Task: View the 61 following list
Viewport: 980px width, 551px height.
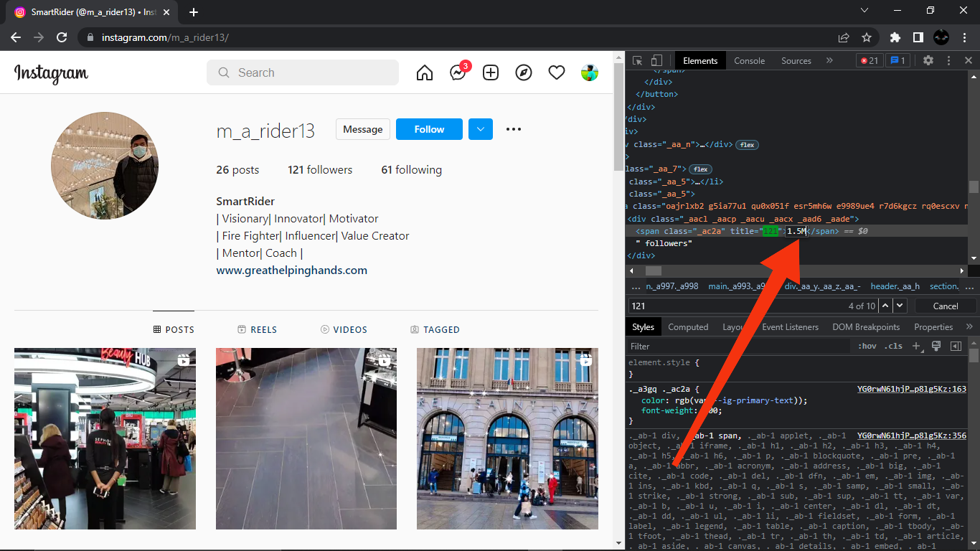Action: point(411,170)
